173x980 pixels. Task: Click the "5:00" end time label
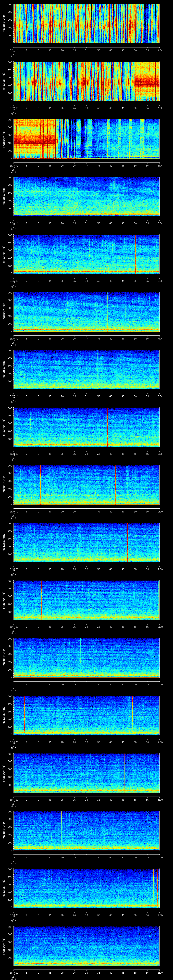point(160,223)
